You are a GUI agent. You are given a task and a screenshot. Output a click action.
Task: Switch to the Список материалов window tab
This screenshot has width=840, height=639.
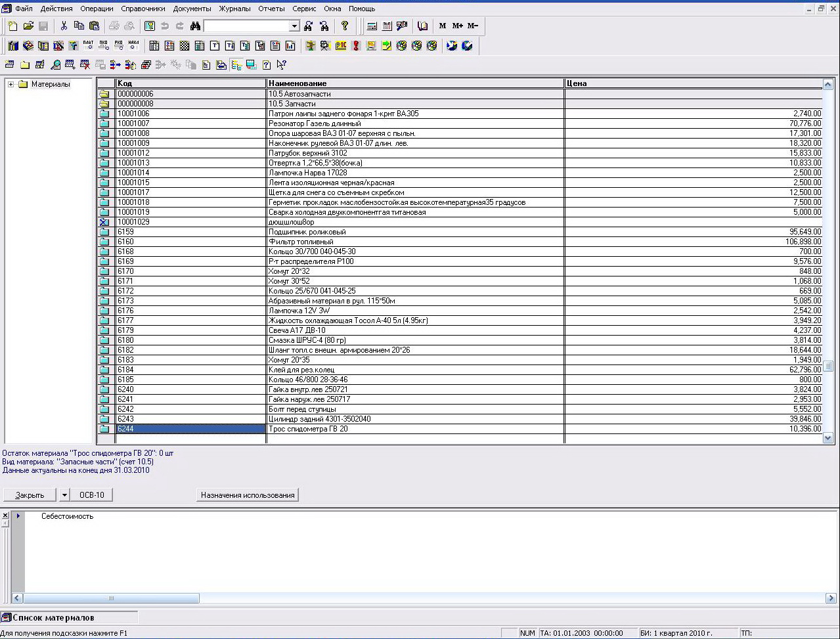[69, 617]
